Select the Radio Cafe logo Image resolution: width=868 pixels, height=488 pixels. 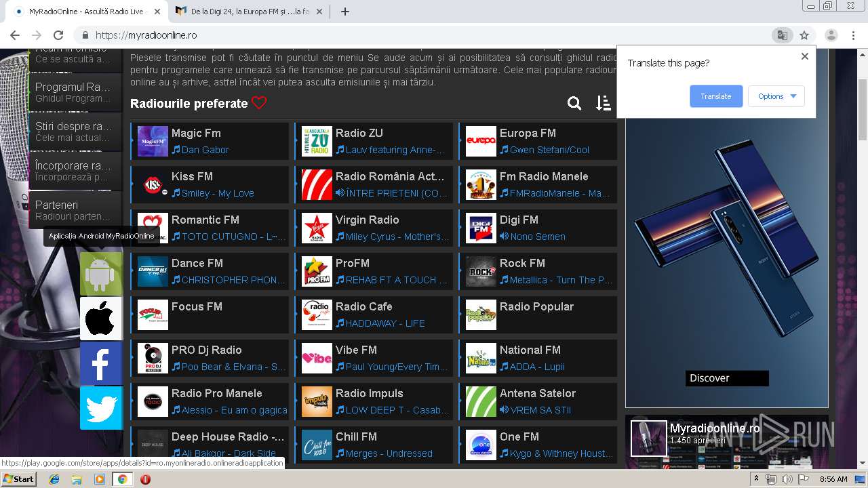[317, 314]
